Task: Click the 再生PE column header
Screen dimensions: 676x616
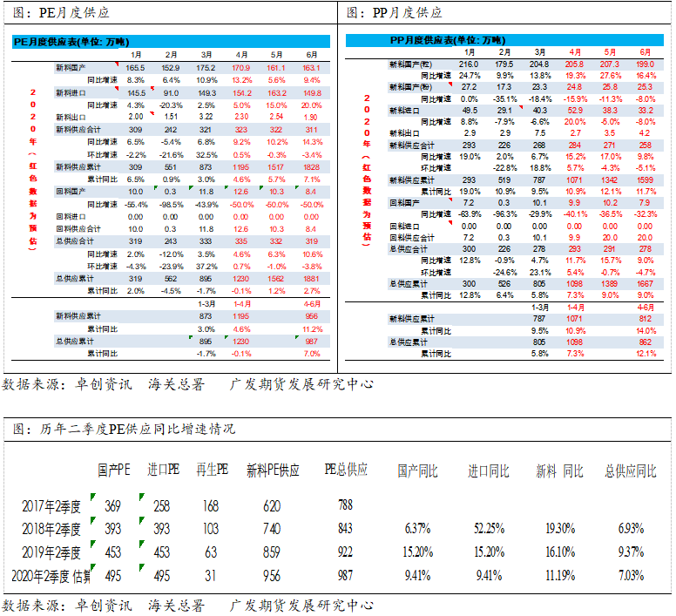Action: coord(212,470)
